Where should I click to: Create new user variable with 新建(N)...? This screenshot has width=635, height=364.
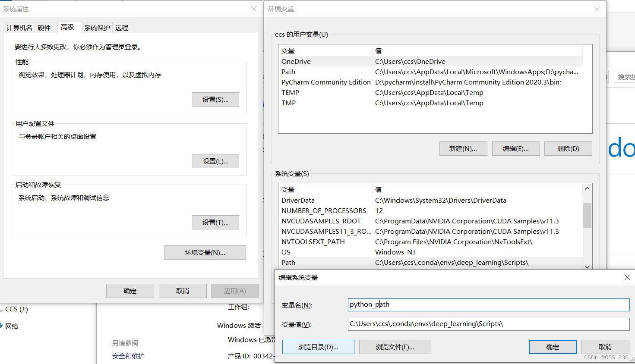(x=463, y=149)
